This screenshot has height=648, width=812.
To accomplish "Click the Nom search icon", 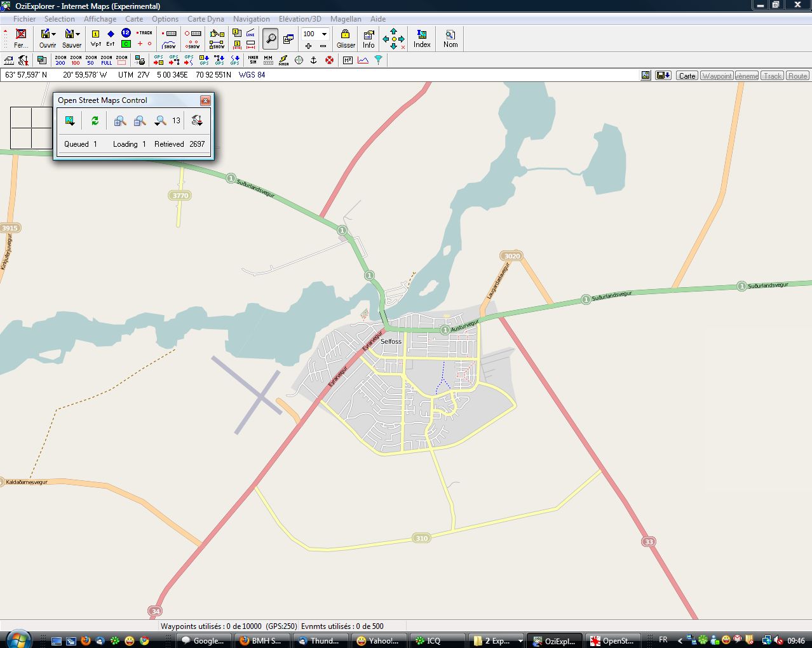I will (450, 38).
